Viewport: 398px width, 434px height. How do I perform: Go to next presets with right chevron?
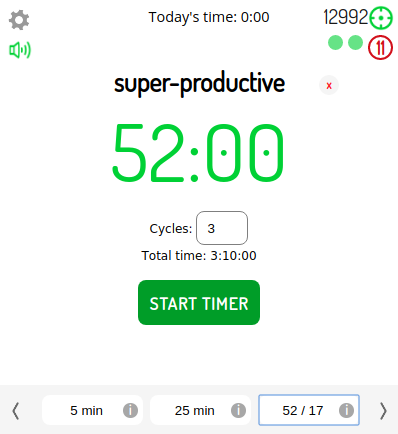(x=383, y=411)
